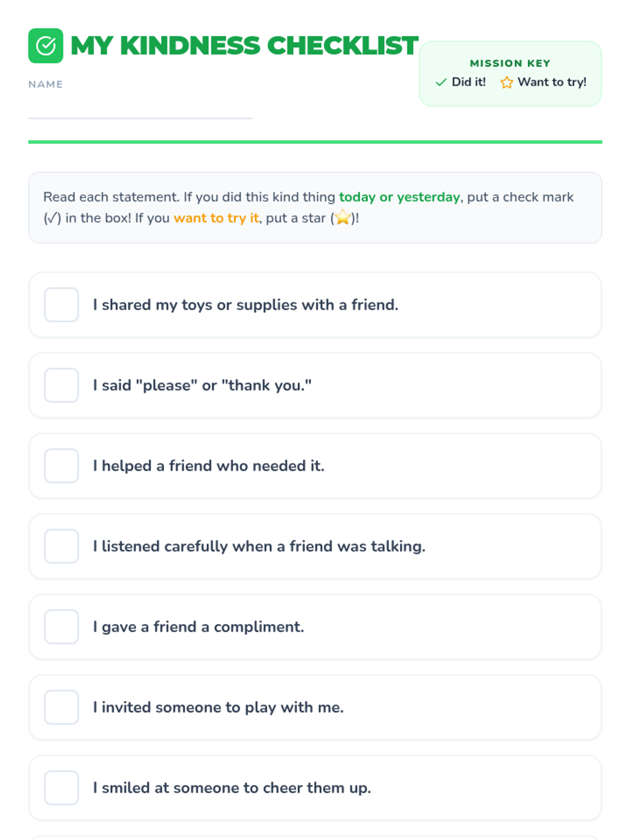Click the star icon in Mission Key

click(x=506, y=82)
